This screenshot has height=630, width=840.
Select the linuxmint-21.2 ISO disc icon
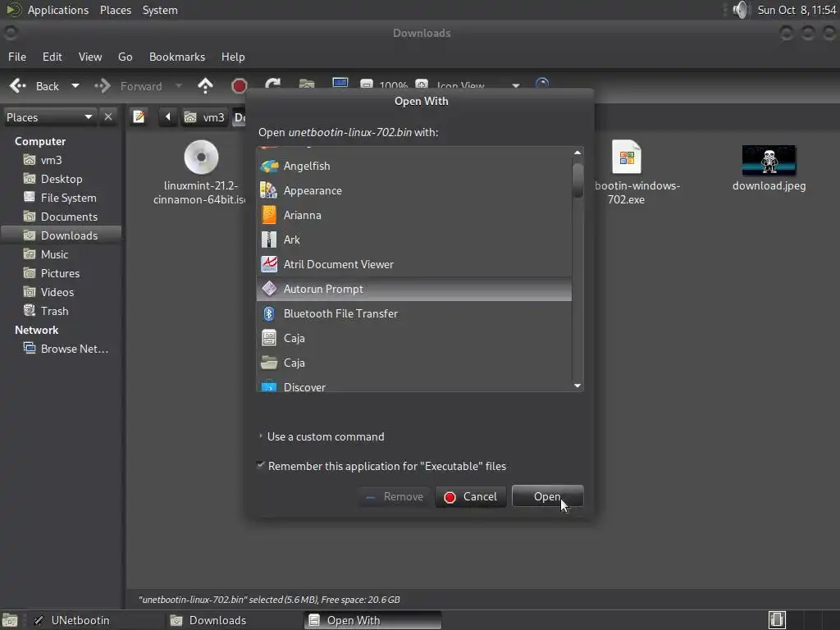tap(201, 157)
